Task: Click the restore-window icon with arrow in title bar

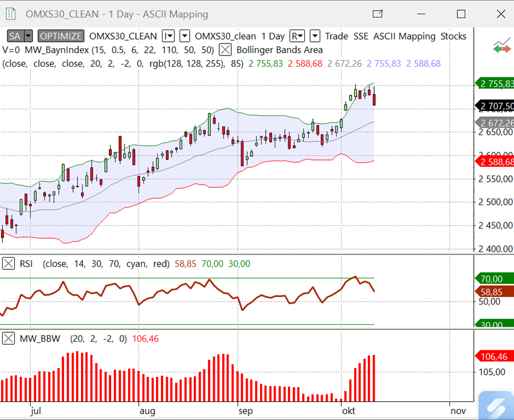Action: [377, 14]
